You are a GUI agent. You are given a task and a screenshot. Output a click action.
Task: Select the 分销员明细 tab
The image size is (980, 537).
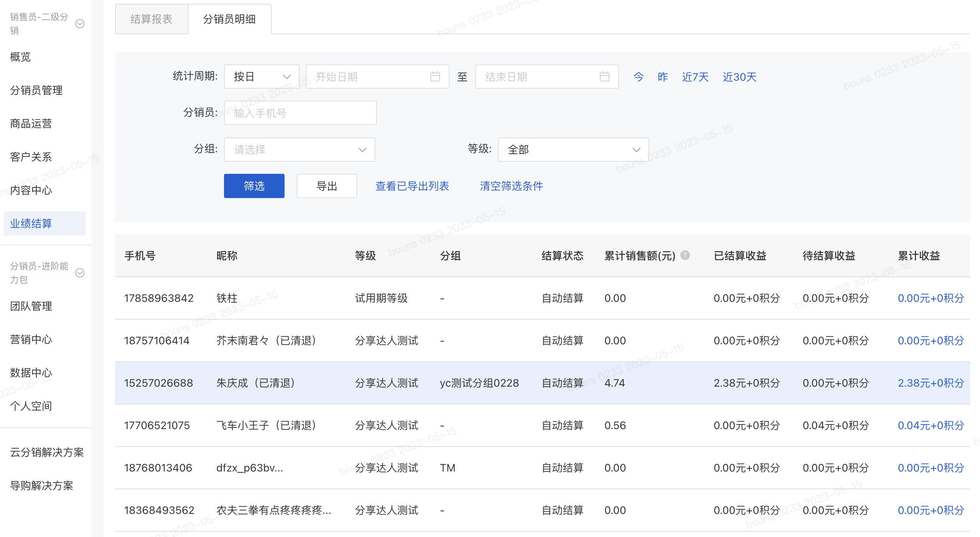229,19
